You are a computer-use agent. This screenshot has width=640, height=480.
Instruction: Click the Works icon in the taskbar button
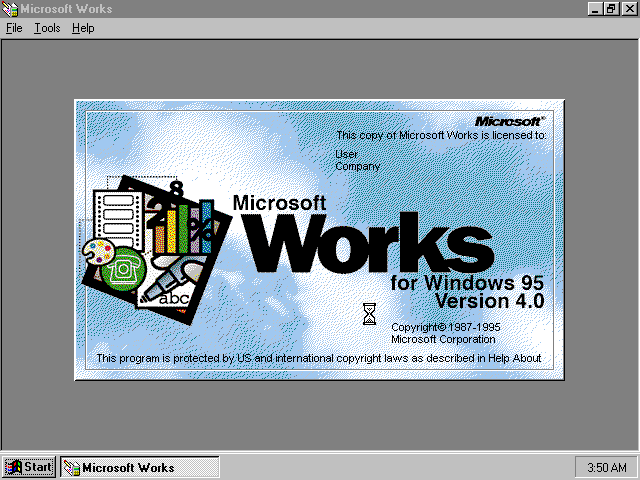pyautogui.click(x=71, y=467)
